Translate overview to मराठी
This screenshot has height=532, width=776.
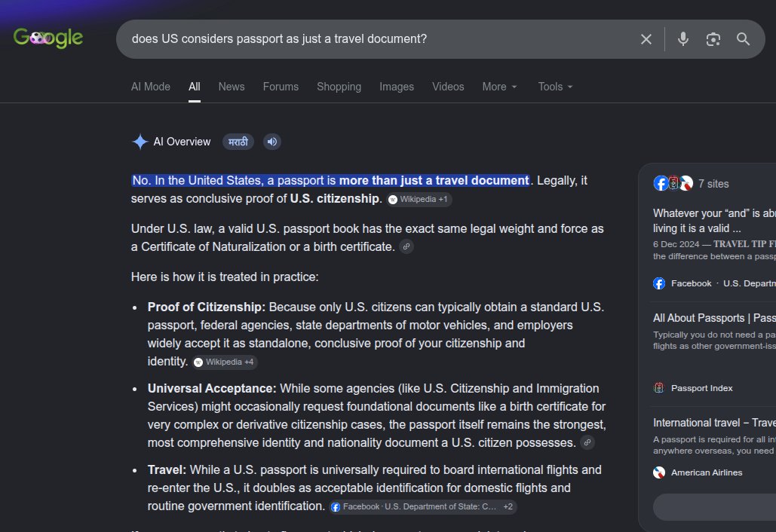238,142
